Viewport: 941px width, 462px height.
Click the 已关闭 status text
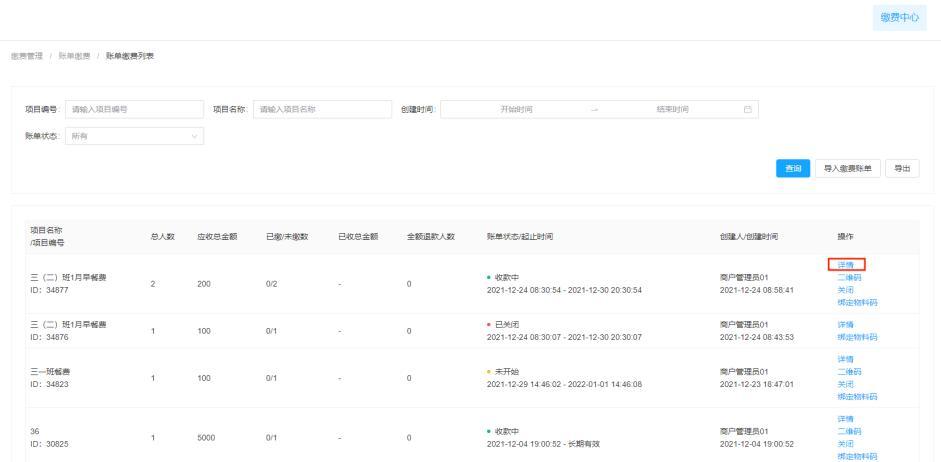tap(507, 325)
